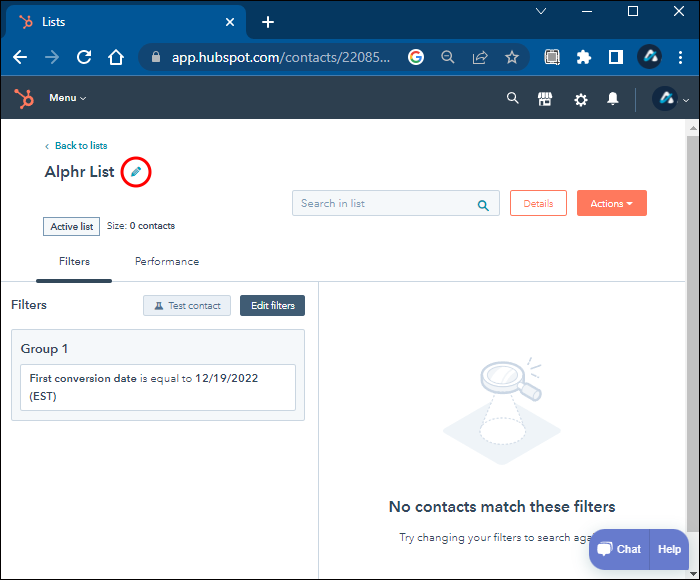This screenshot has height=580, width=700.
Task: Switch to the Performance tab
Action: pos(167,261)
